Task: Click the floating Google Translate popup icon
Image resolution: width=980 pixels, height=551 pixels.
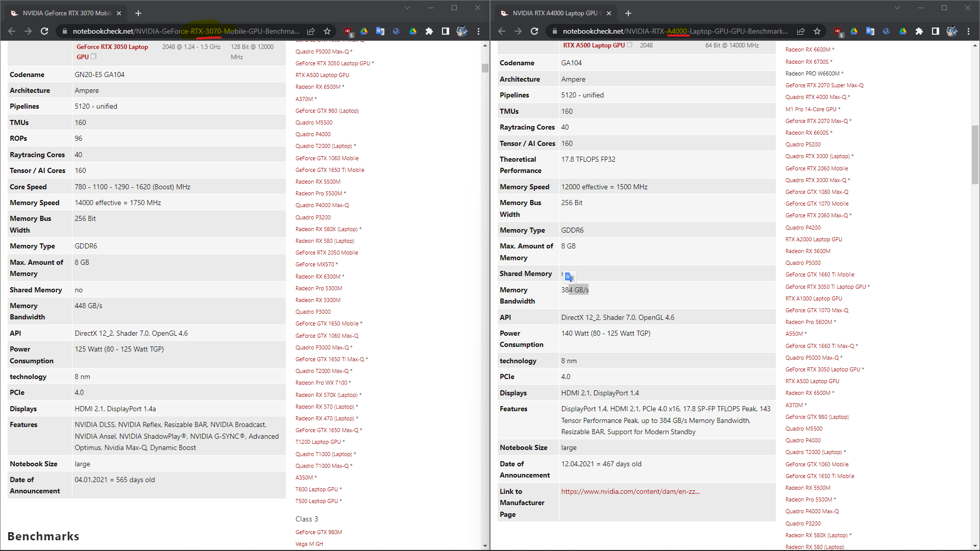Action: pyautogui.click(x=570, y=277)
